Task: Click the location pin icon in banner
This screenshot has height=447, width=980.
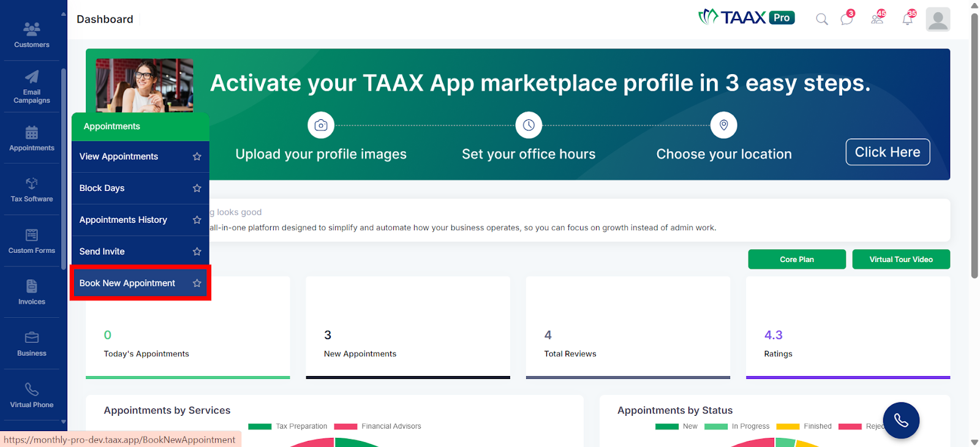Action: coord(723,126)
